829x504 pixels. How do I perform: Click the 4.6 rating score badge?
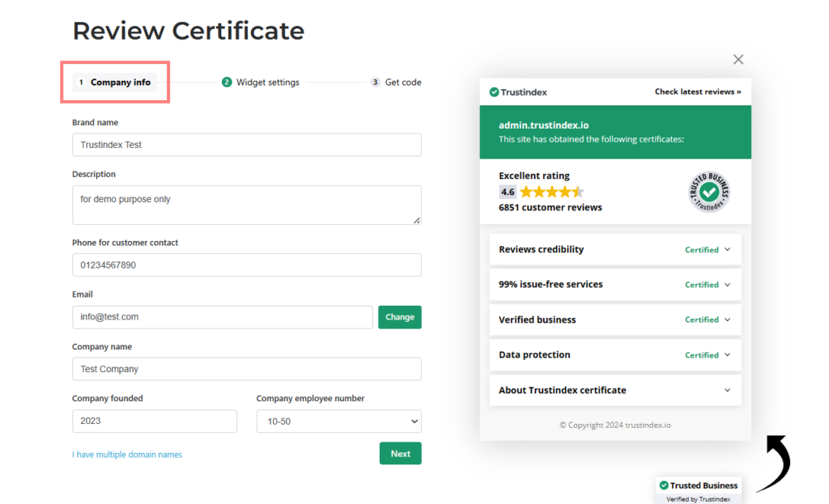[508, 192]
